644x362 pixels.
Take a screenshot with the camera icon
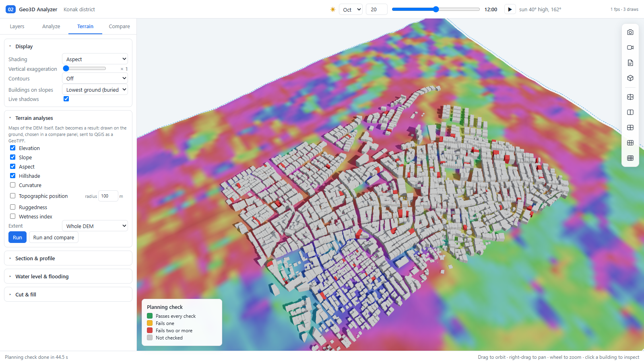(x=630, y=32)
